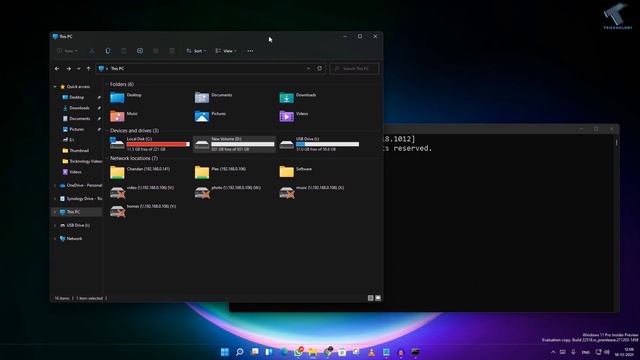The height and width of the screenshot is (360, 640).
Task: Select New Volume (D:) drive
Action: 234,144
